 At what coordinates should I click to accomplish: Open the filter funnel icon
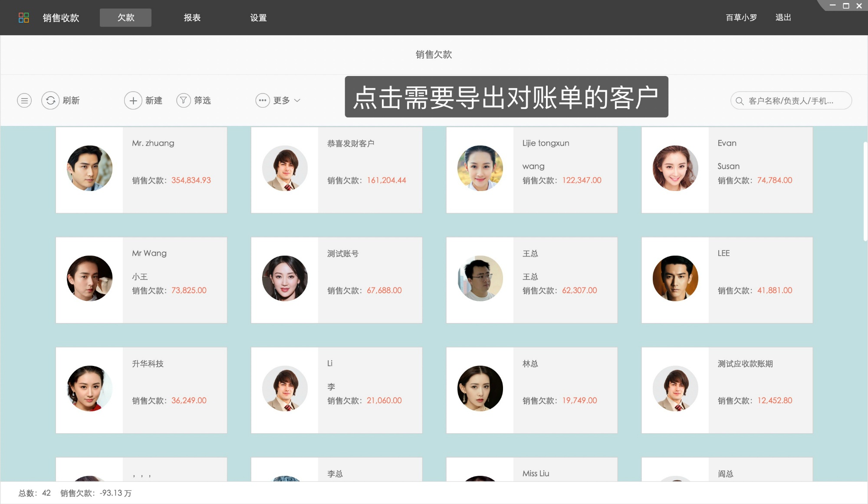tap(184, 100)
